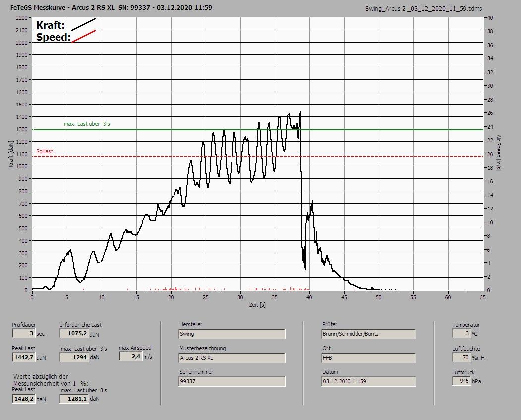Click the upper Peak Last value 1442,7
The height and width of the screenshot is (420, 521).
(x=24, y=357)
